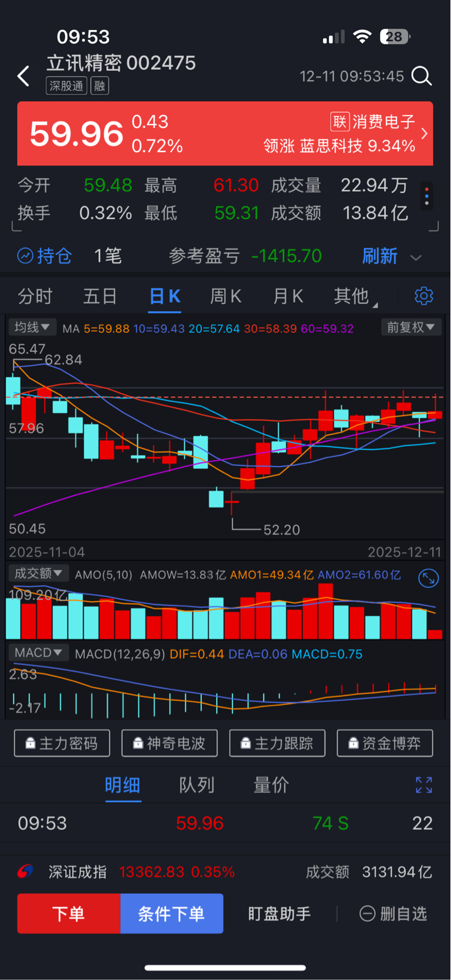The image size is (451, 980).
Task: Tap the cellular signal bars icon
Action: (334, 38)
